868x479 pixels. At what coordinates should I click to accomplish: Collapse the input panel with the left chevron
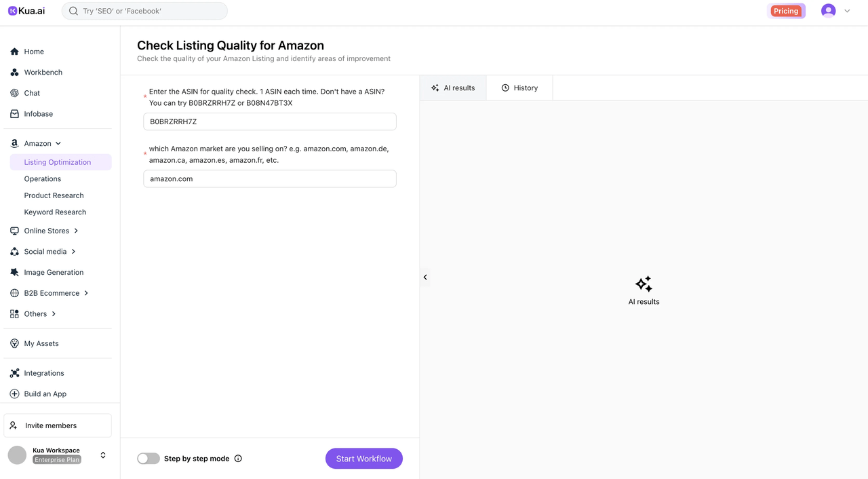click(425, 277)
